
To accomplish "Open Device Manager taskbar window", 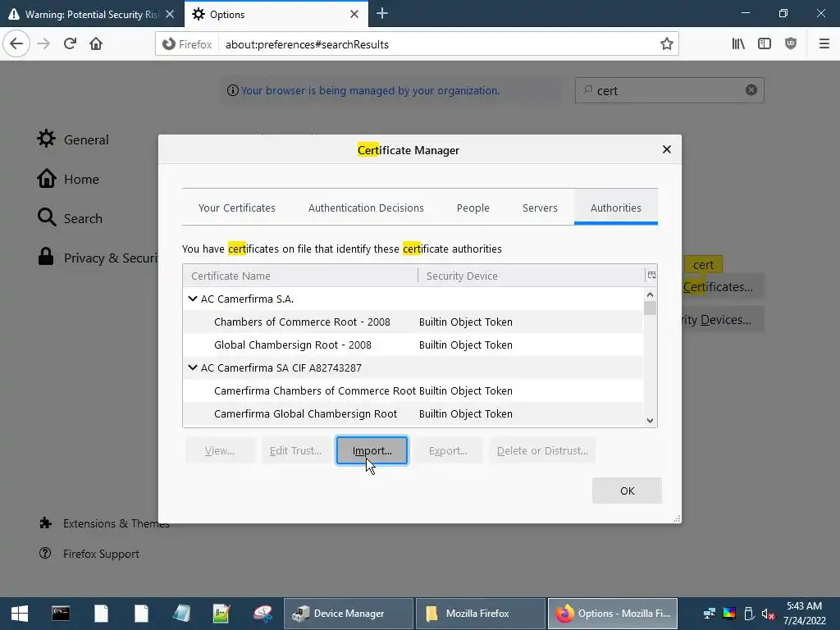I will 348,614.
